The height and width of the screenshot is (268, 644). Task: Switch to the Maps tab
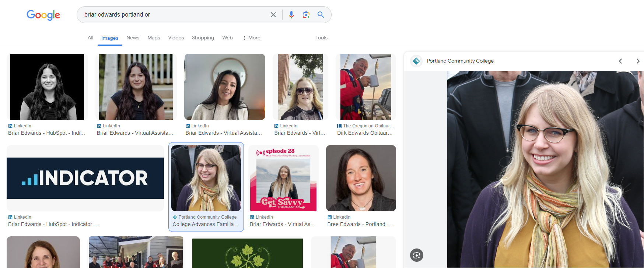point(154,38)
